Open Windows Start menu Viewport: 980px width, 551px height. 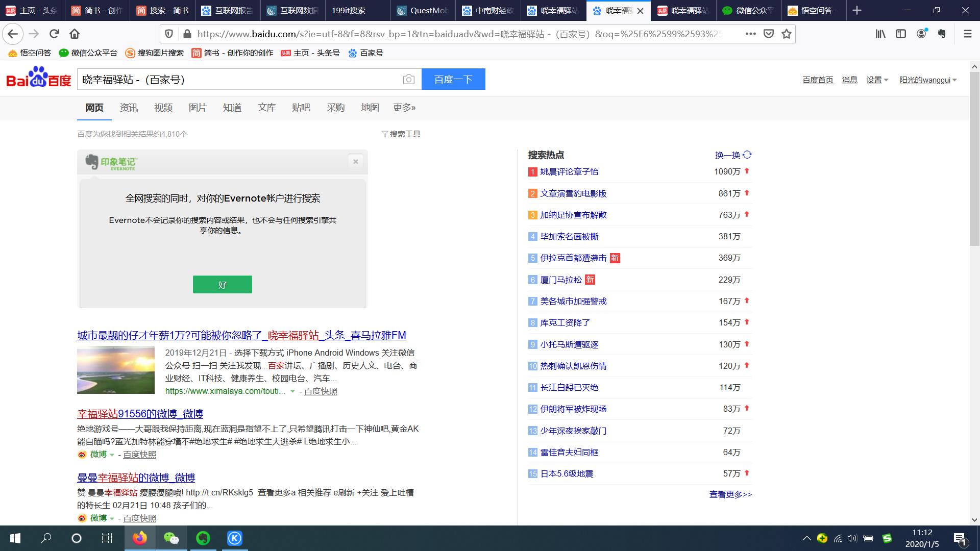(15, 538)
